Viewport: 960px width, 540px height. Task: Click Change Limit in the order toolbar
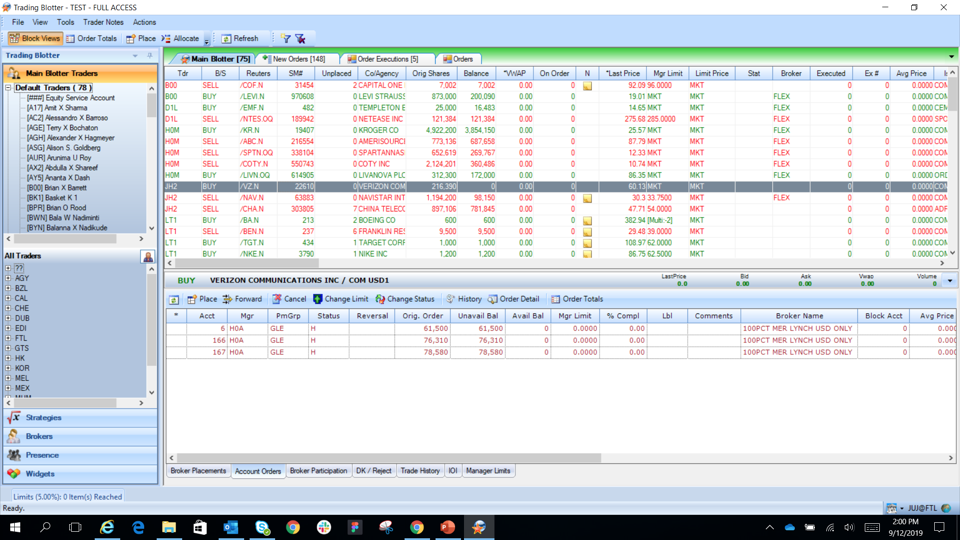(340, 299)
